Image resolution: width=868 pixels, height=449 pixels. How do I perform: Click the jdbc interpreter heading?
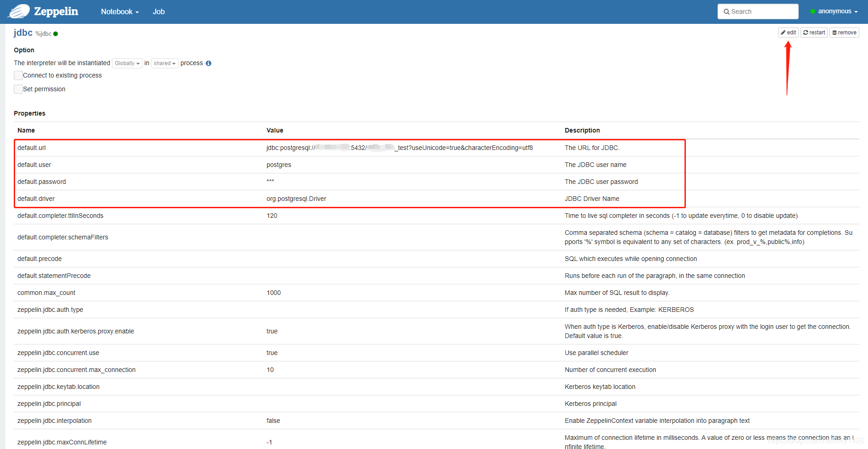point(23,33)
